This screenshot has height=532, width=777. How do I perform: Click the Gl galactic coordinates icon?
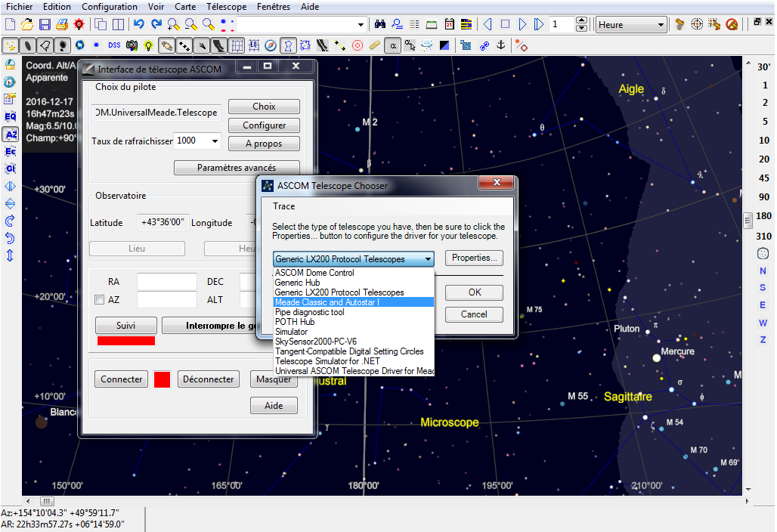[x=11, y=169]
